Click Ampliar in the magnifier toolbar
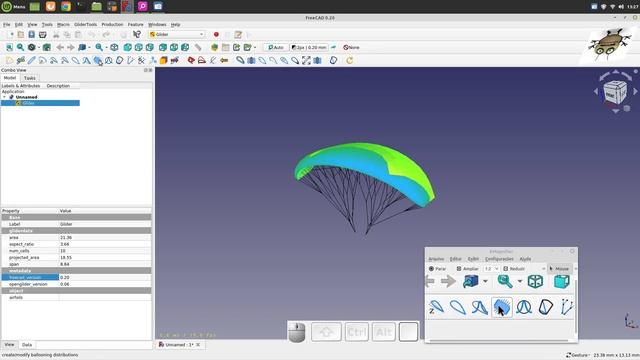 (x=467, y=269)
